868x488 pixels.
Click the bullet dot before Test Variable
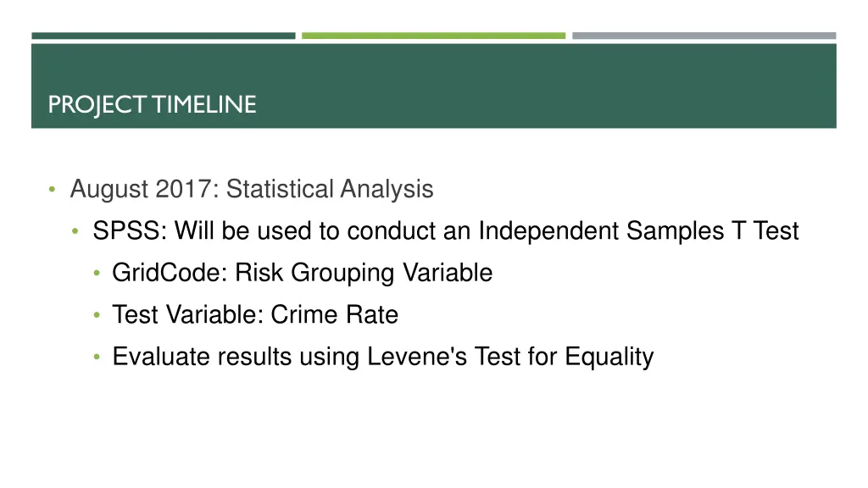click(97, 315)
